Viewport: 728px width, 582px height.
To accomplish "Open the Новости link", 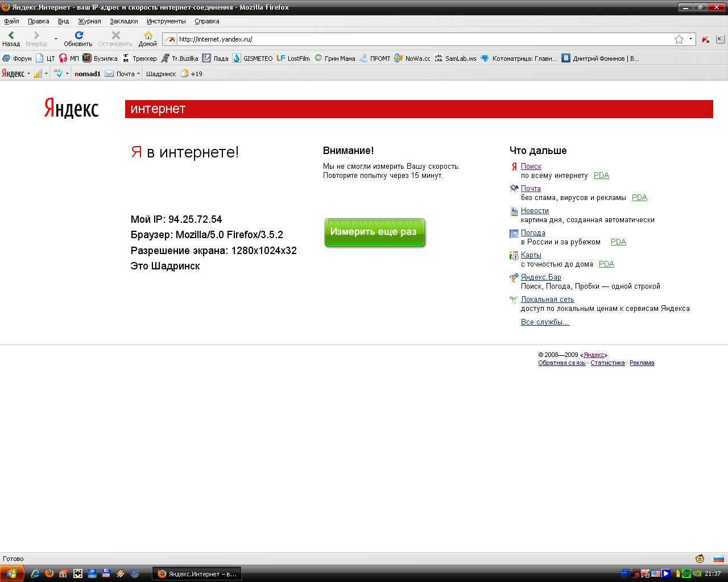I will (x=535, y=210).
